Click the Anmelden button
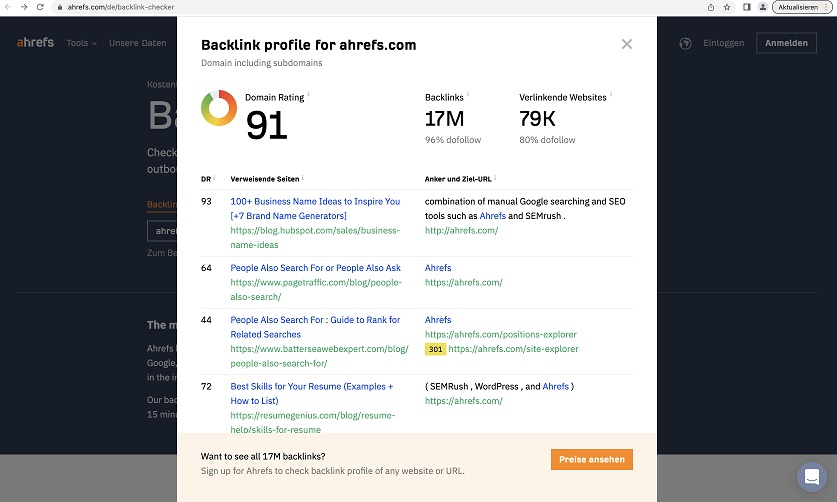837x502 pixels. 786,43
